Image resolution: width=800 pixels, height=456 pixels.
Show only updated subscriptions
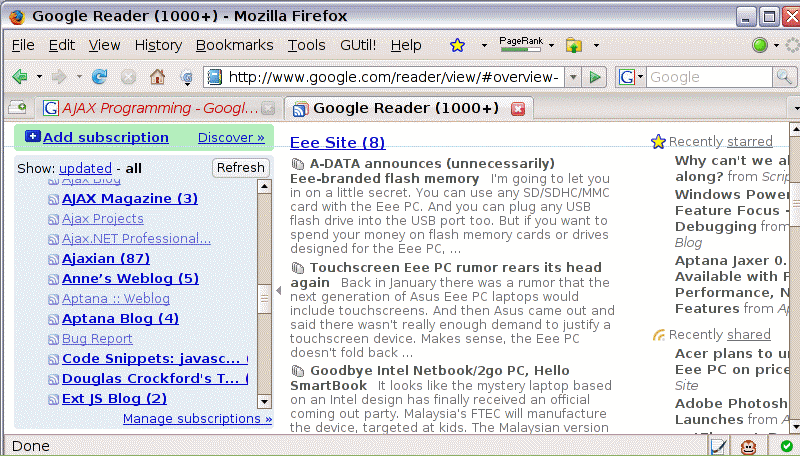85,168
